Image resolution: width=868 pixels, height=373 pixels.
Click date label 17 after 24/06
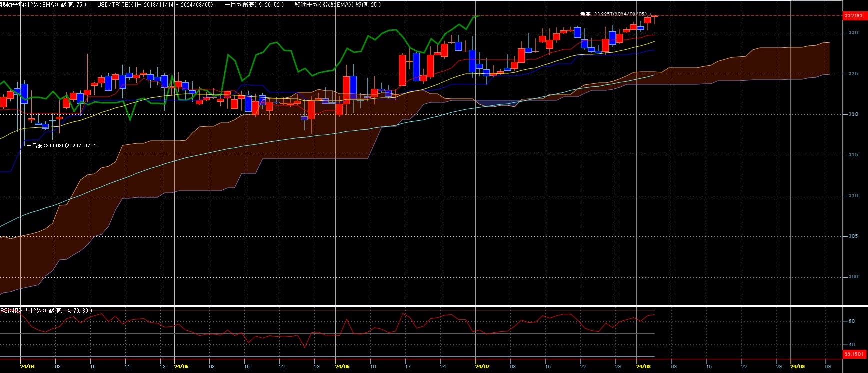pos(408,366)
